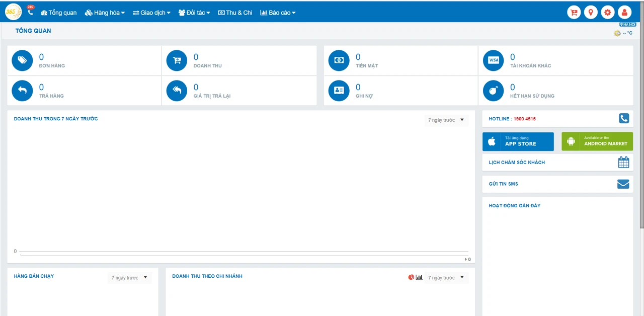
Task: Open the shopping cart icon in top bar
Action: pos(574,13)
